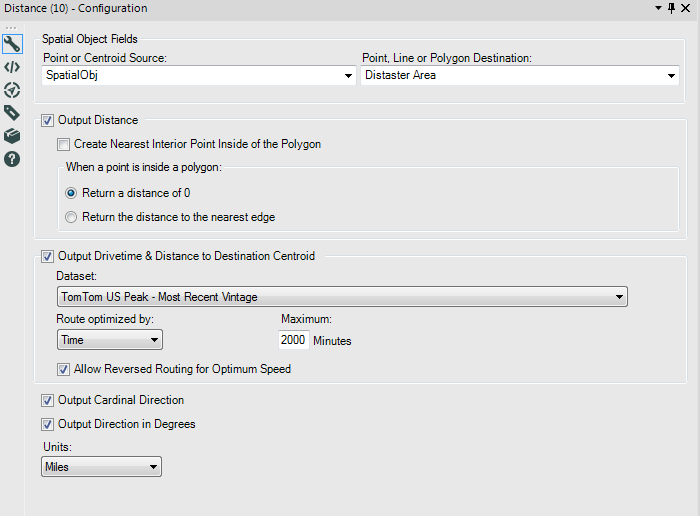
Task: Click the 'Minutes' label
Action: tap(332, 341)
